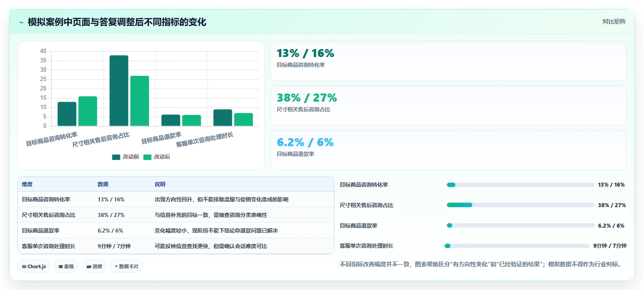Screen dimensions: 644x290
Task: Click table data cell 6.2% / 6%
Action: tap(110, 231)
